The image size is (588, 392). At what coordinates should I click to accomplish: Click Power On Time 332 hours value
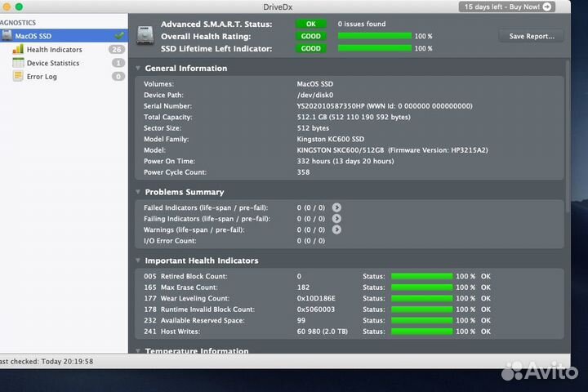[x=345, y=161]
